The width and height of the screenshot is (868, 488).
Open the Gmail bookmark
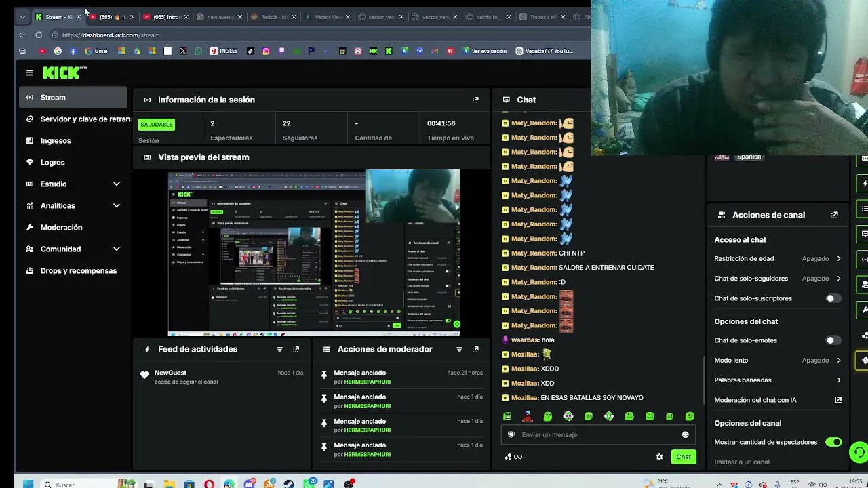click(97, 51)
